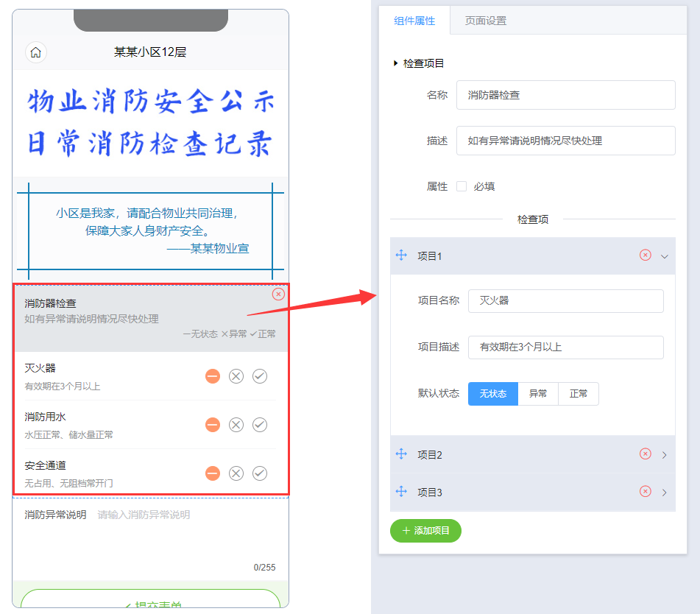Screen dimensions: 700x614
Task: Click the 项目描述 input field
Action: [565, 347]
